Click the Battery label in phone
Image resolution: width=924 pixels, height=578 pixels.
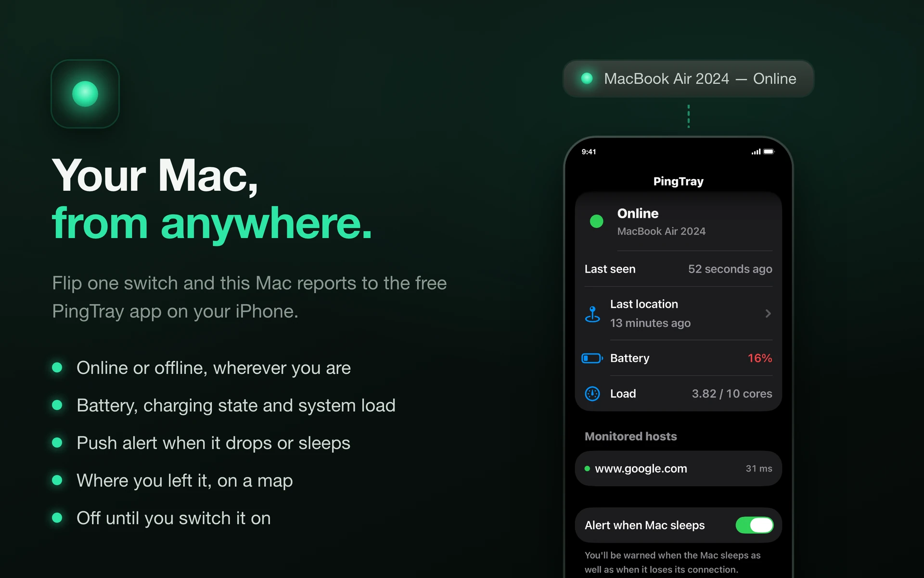pyautogui.click(x=629, y=358)
